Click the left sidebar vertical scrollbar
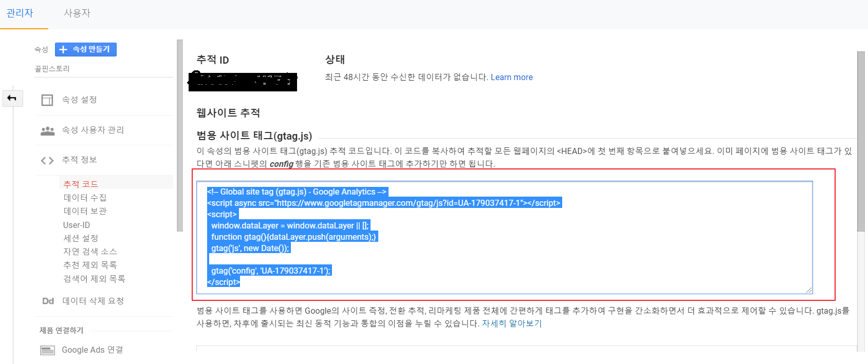This screenshot has width=868, height=364. pyautogui.click(x=180, y=136)
